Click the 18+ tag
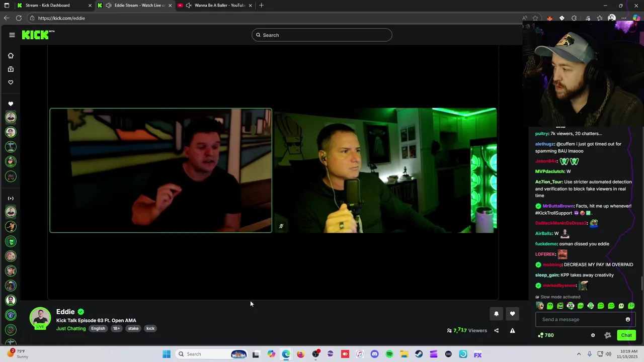Image resolution: width=644 pixels, height=362 pixels. coord(116,328)
